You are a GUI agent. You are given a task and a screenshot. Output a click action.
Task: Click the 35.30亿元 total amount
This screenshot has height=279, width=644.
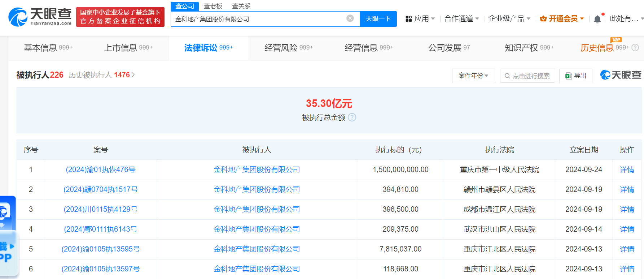pyautogui.click(x=329, y=103)
